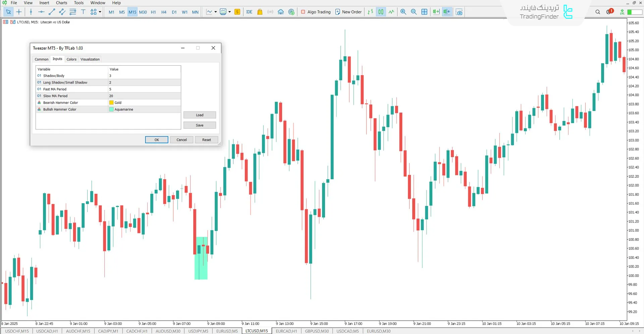Open the tile windows grid icon
This screenshot has height=334, width=644.
click(x=424, y=12)
